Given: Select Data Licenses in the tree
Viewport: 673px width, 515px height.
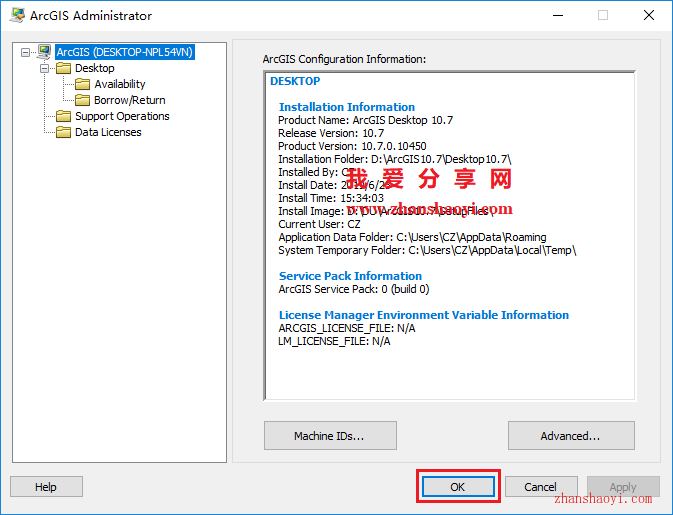Looking at the screenshot, I should 108,132.
